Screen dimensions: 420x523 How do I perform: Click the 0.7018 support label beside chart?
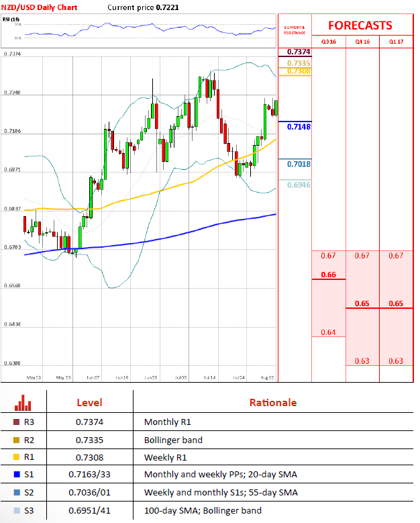(x=299, y=164)
